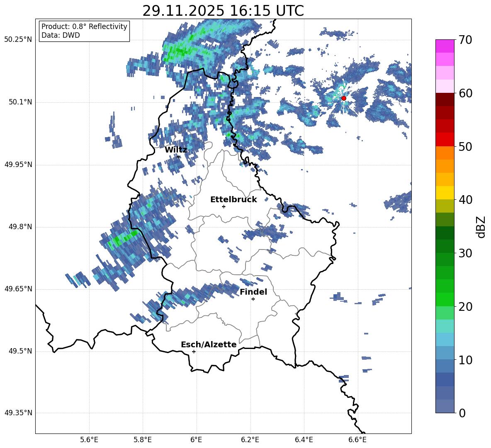The image size is (491, 448).
Task: Click "Product: 0.8° Reflectivity" text
Action: [84, 26]
